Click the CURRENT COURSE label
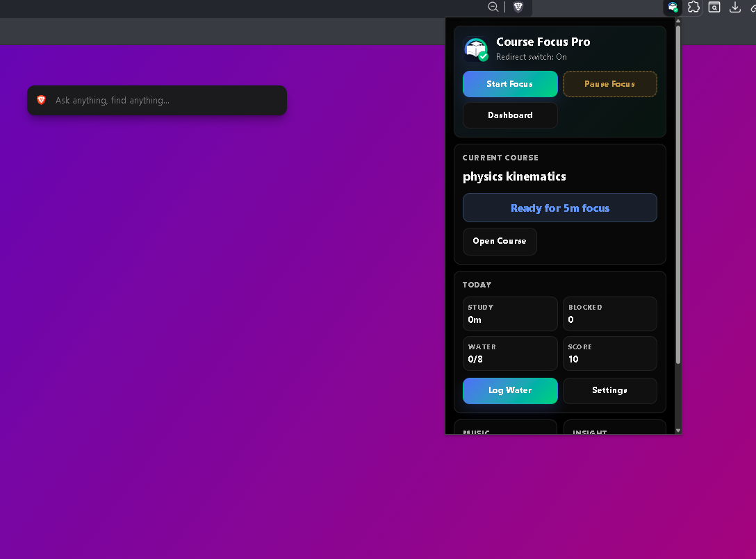This screenshot has height=559, width=756. [500, 158]
